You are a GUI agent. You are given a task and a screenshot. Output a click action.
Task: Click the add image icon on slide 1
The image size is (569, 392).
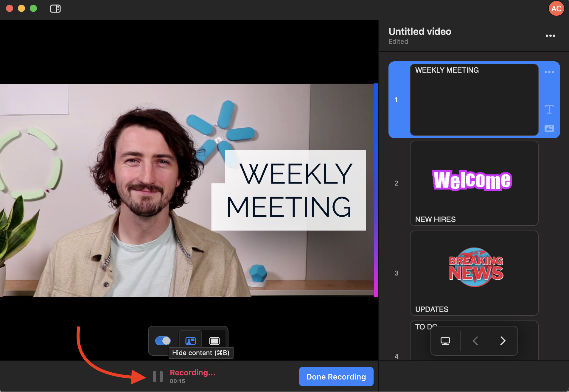(x=549, y=128)
